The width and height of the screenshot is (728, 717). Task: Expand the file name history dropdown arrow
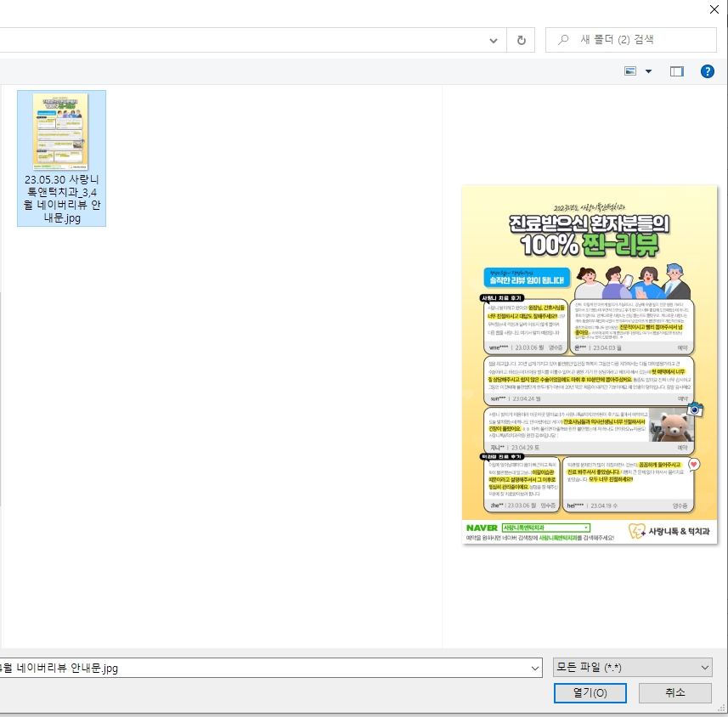pos(533,668)
